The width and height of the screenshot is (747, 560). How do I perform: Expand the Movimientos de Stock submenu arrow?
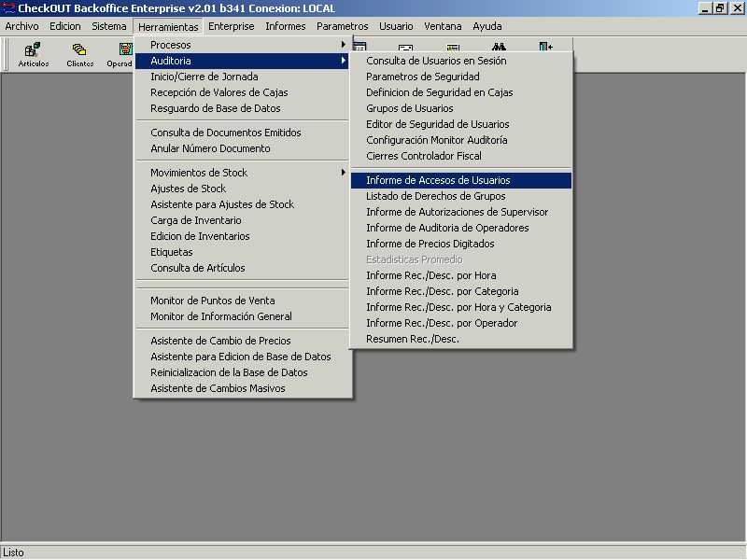click(x=343, y=173)
